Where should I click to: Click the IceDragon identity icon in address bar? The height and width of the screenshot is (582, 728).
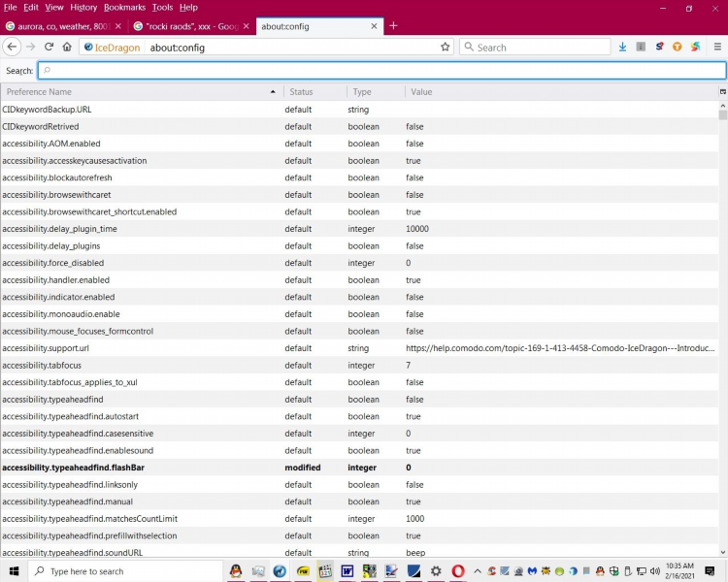click(112, 48)
